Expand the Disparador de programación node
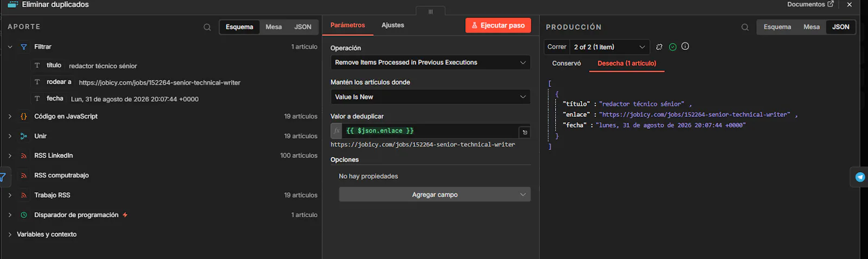The width and height of the screenshot is (868, 259). pyautogui.click(x=10, y=215)
